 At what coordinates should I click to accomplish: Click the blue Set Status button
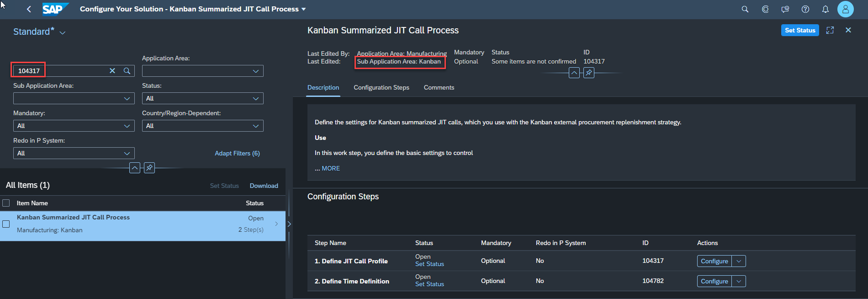click(x=800, y=30)
